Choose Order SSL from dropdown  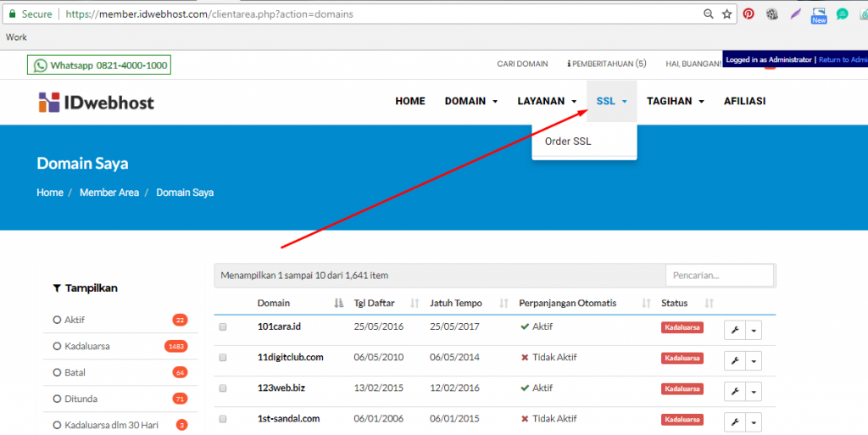click(x=568, y=141)
